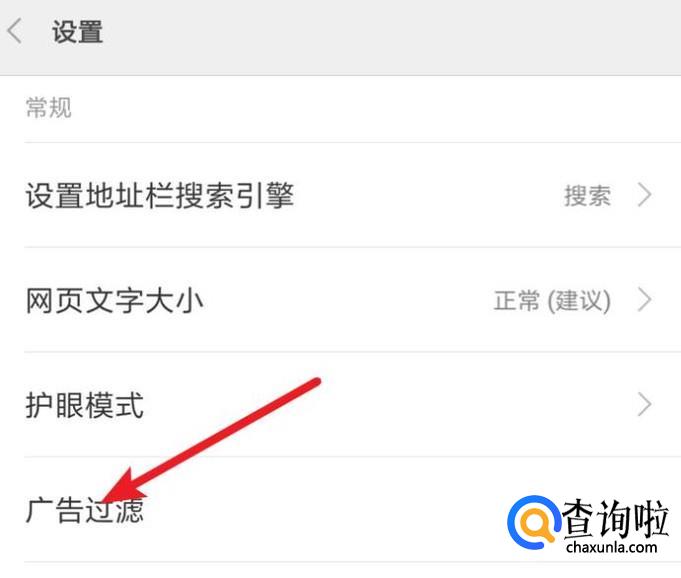Click the 设置 page title
This screenshot has width=681, height=578.
(77, 32)
